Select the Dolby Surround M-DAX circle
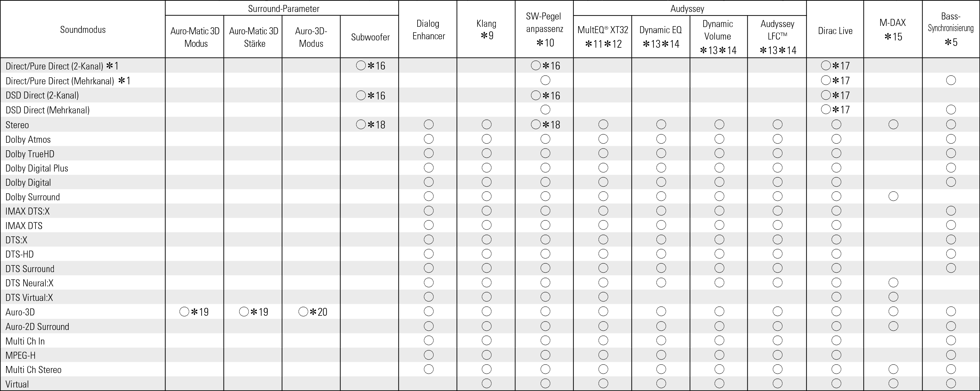Image resolution: width=980 pixels, height=391 pixels. tap(893, 197)
